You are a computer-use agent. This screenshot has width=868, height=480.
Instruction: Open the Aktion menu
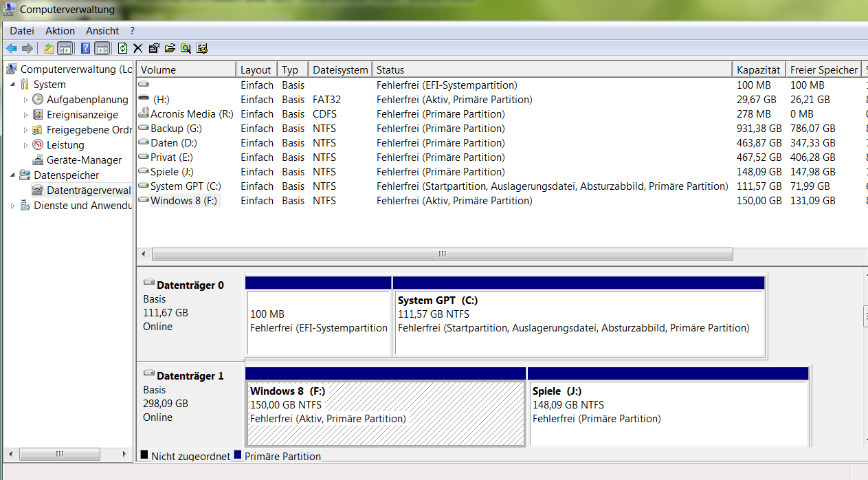60,31
